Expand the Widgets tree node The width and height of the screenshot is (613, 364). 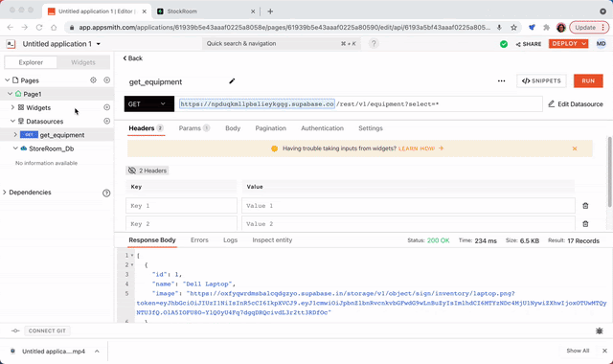pos(12,107)
